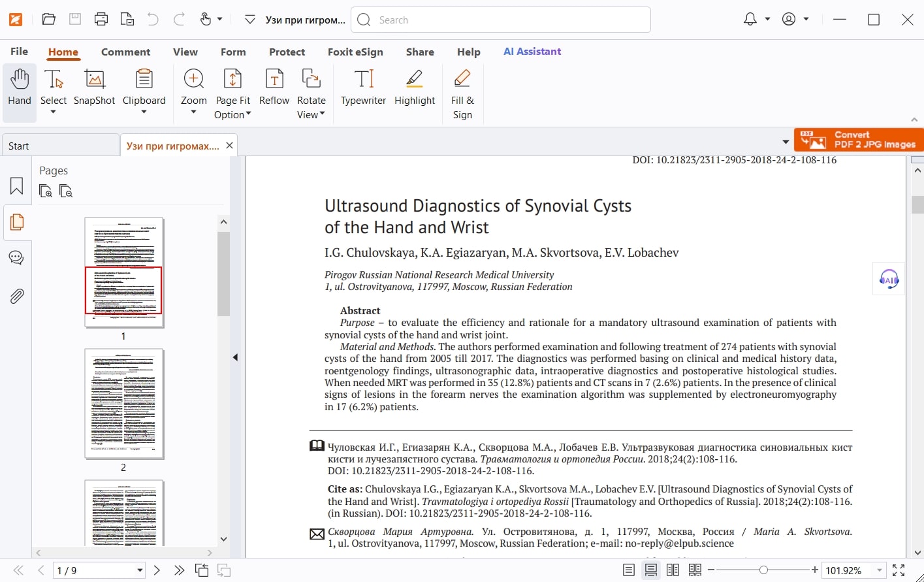Open the Form ribbon tab
This screenshot has width=924, height=582.
233,52
